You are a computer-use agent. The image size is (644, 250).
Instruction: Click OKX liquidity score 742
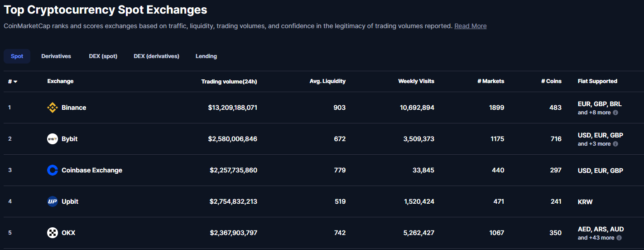coord(340,233)
